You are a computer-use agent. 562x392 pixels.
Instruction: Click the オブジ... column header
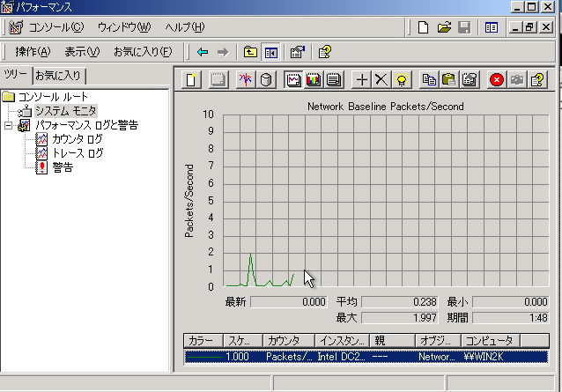[x=438, y=341]
